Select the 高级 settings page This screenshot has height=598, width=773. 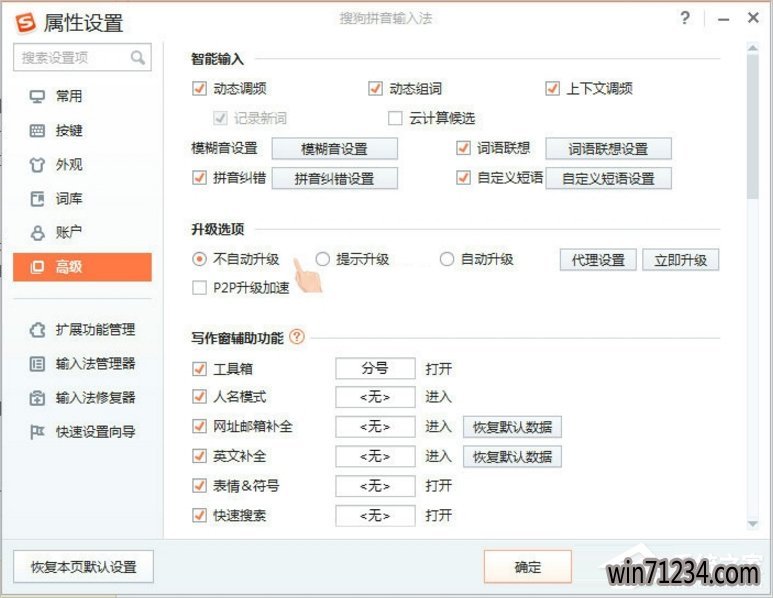[82, 267]
